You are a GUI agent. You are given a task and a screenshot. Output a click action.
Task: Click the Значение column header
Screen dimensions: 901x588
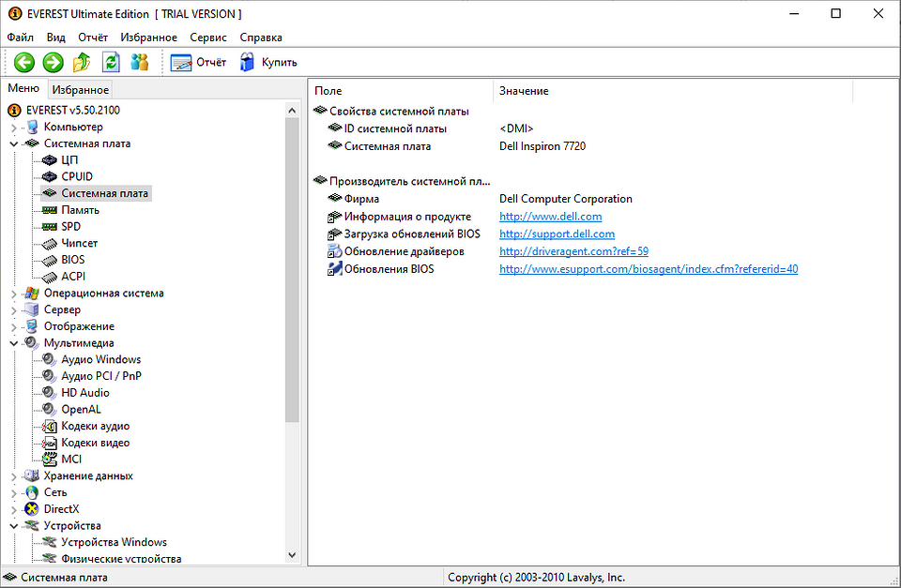tap(524, 91)
